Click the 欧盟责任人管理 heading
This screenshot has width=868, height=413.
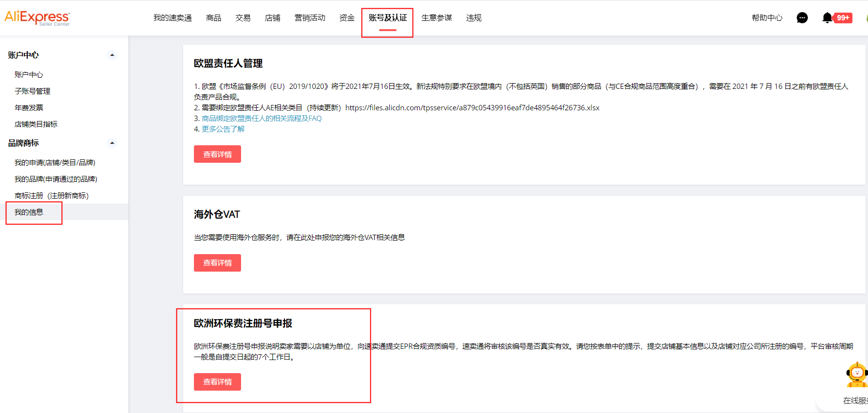point(228,63)
